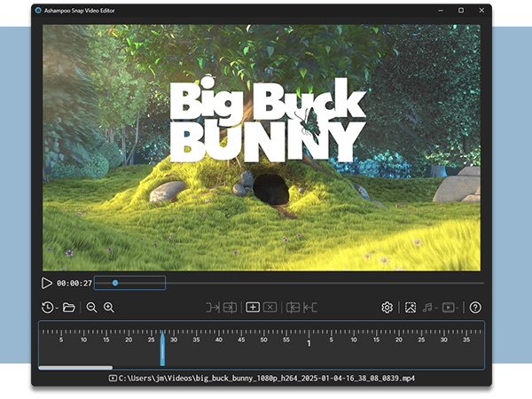Click the timeline horizontal scrollbar
Screen dimensions: 532x399
click(75, 368)
